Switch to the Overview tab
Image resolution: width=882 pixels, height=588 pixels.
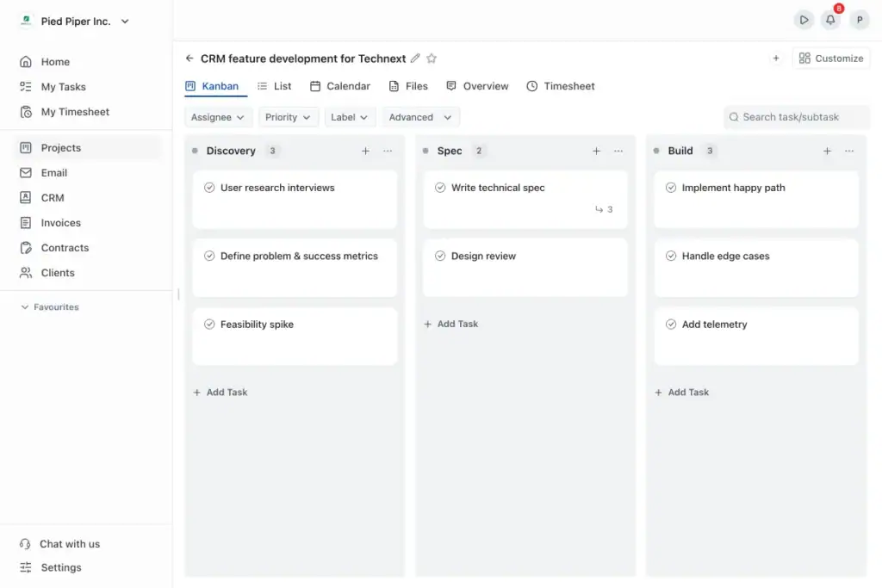click(477, 86)
